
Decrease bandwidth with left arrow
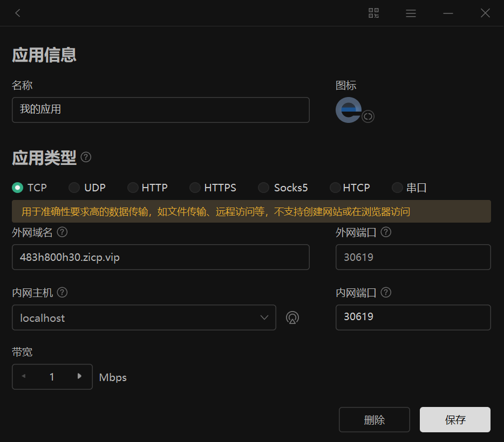point(23,376)
